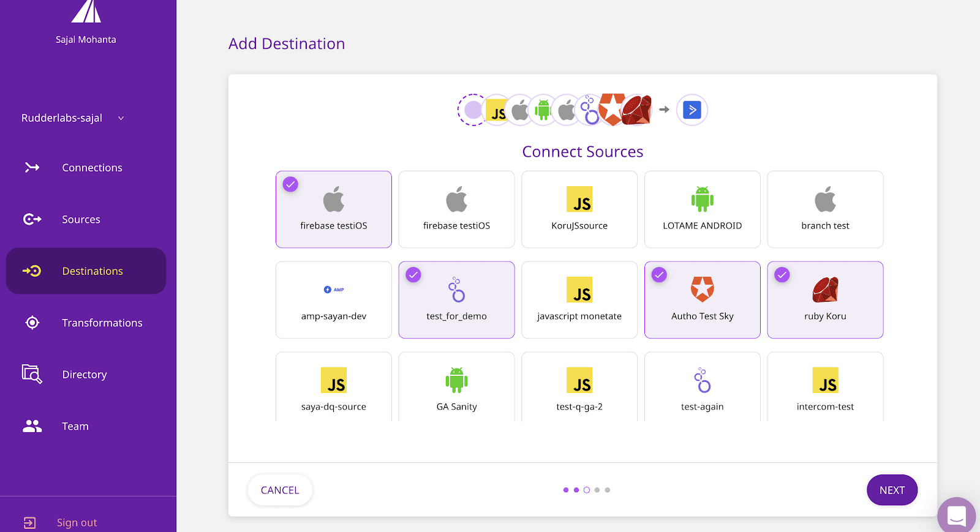Screen dimensions: 980x532
Task: Open the chat support bubble
Action: [956, 515]
